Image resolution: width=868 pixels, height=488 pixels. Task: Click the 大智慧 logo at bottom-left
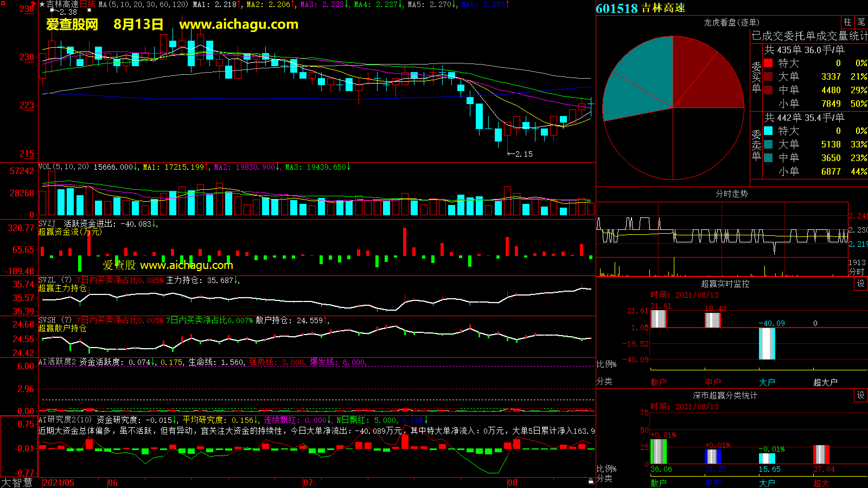(17, 482)
